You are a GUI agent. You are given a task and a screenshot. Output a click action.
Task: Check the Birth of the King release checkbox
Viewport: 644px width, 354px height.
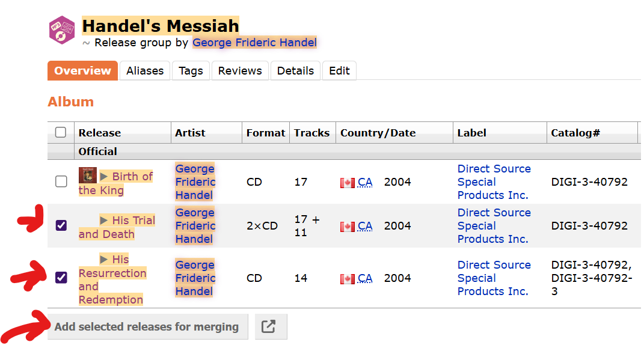pos(61,182)
